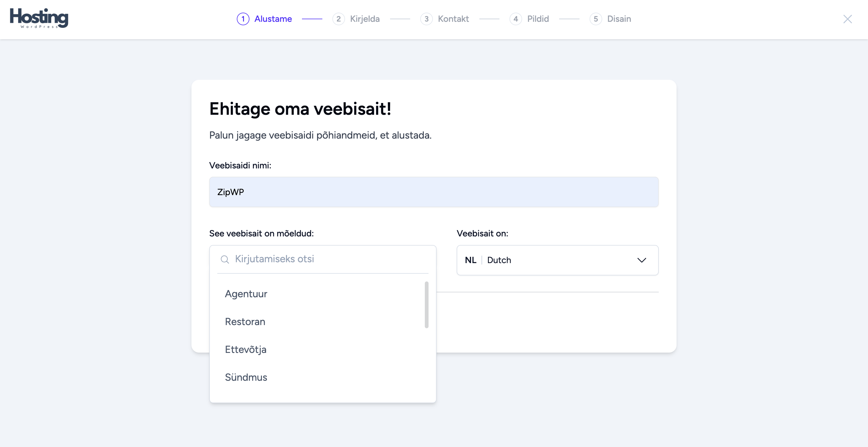Jump to the Disain step
Viewport: 868px width, 447px height.
(x=619, y=19)
